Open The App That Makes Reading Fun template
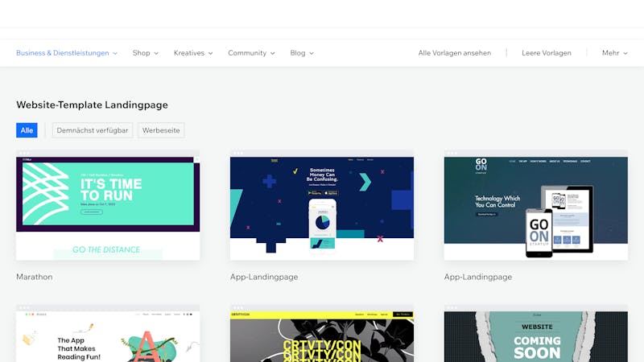644x362 pixels. (108, 333)
